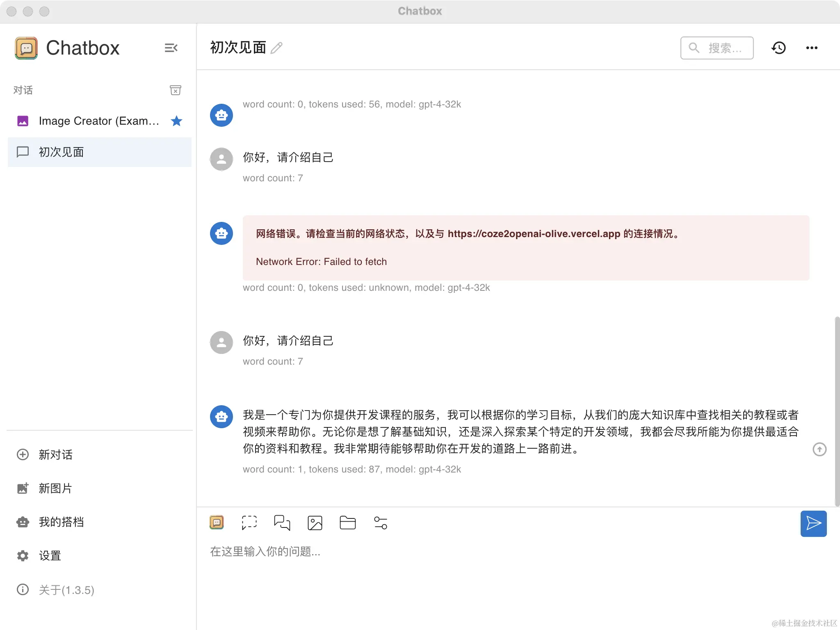This screenshot has width=840, height=630.
Task: Start a new chat via 新对话
Action: click(56, 455)
